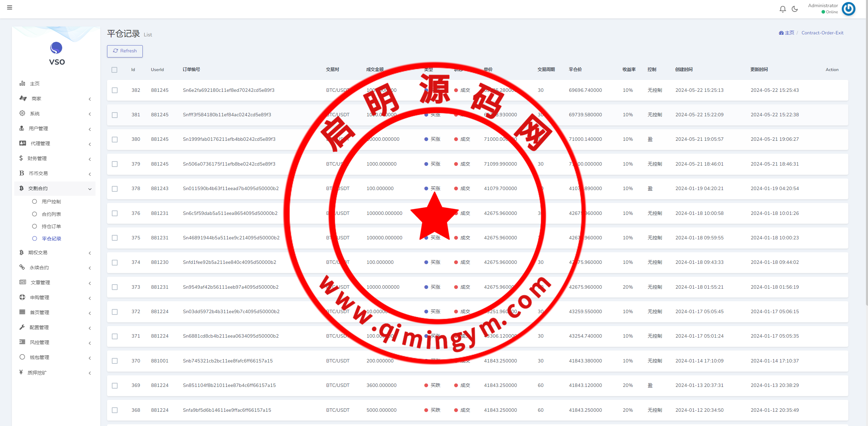Click the 财务管理 dollar icon
The height and width of the screenshot is (426, 868).
click(x=21, y=158)
